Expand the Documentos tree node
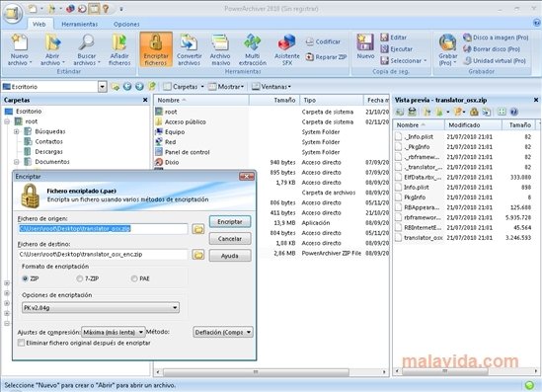This screenshot has width=542, height=392. pos(16,161)
